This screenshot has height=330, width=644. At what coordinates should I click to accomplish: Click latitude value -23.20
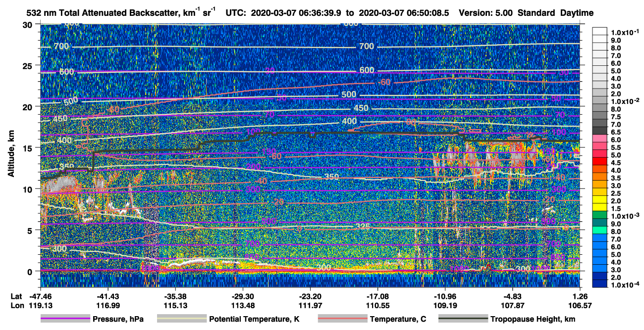pos(310,296)
